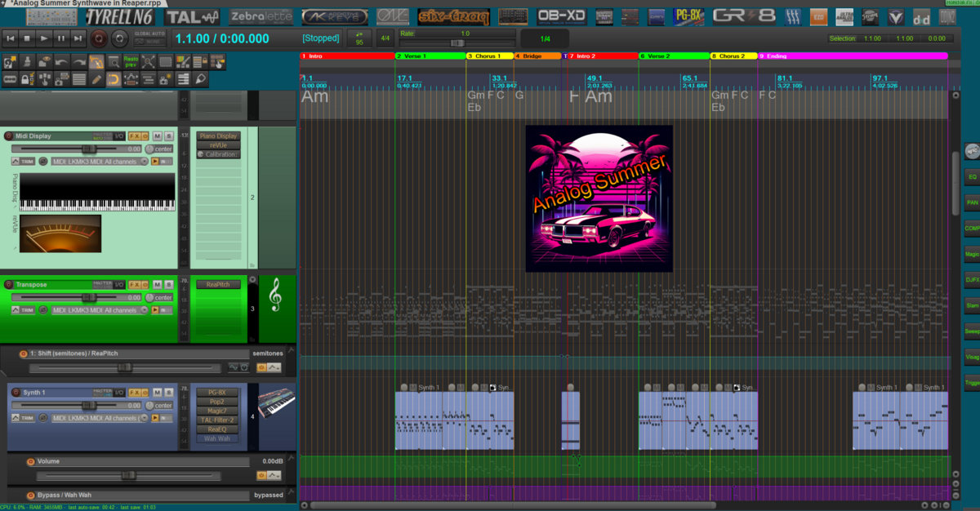Click the Undo arrow in the toolbar

pos(61,62)
